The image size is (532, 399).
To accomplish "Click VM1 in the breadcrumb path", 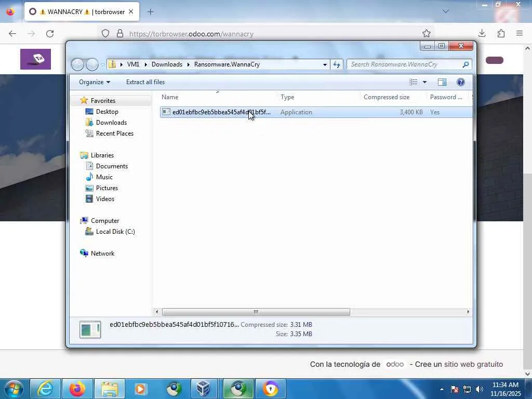I will [x=133, y=64].
